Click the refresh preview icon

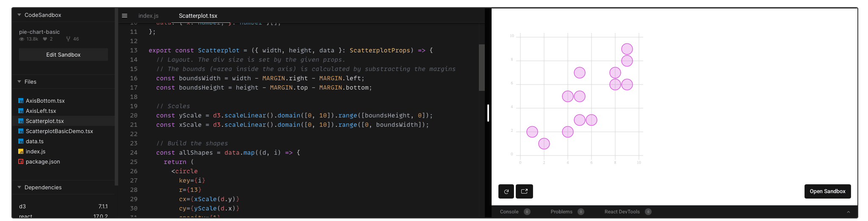[x=506, y=191]
